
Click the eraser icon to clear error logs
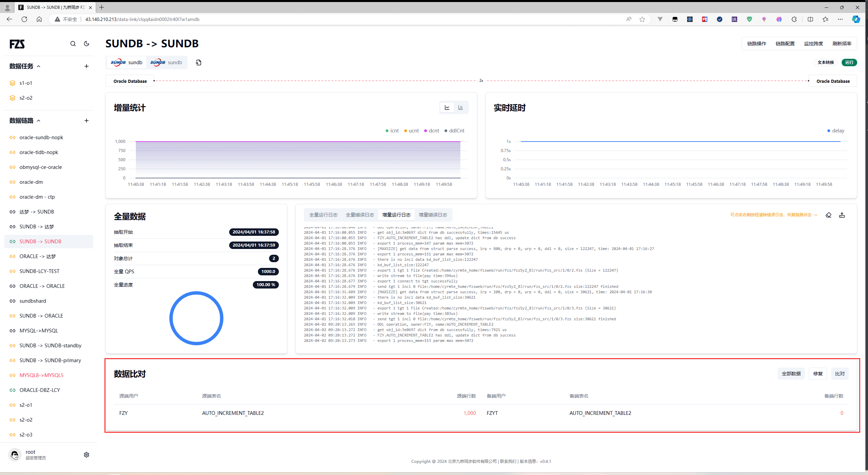[x=828, y=215]
